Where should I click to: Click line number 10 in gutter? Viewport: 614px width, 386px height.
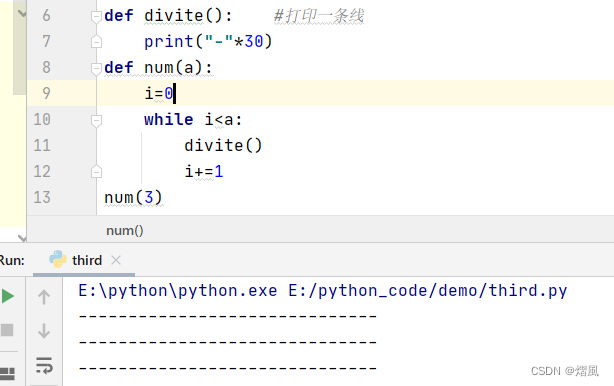pyautogui.click(x=42, y=119)
